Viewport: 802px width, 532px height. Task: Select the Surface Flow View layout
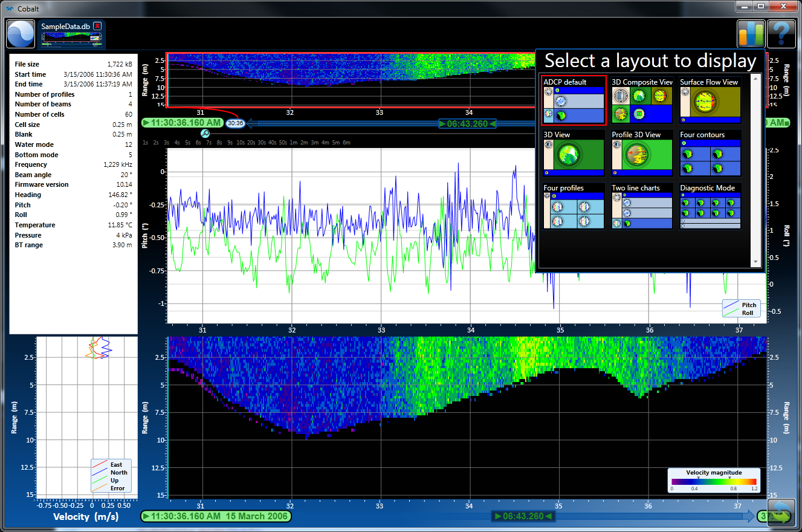coord(710,101)
